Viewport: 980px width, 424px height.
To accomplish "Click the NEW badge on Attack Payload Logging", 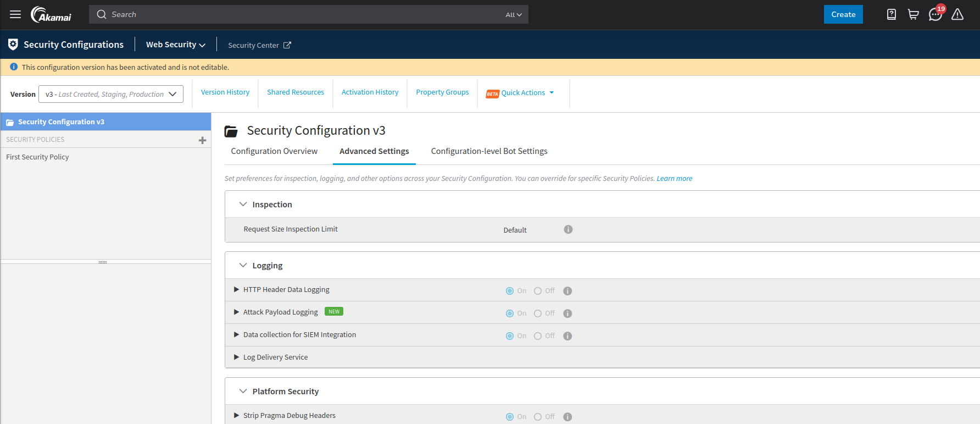I will tap(334, 311).
